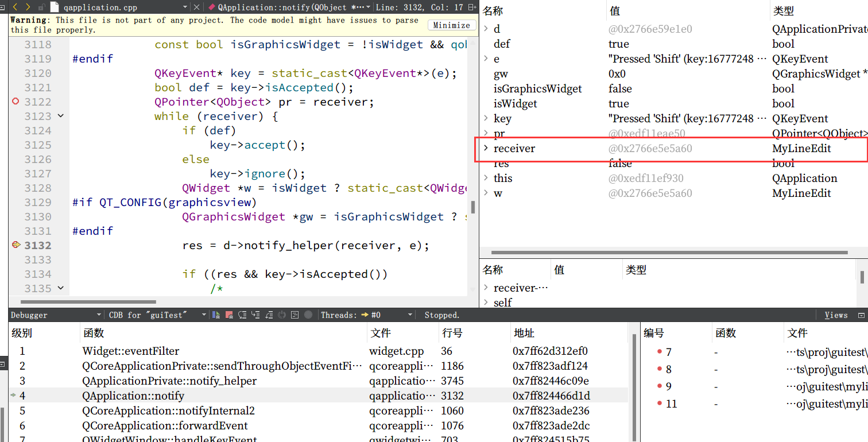The width and height of the screenshot is (868, 442).
Task: Toggle operate-by-instruction mode
Action: (295, 315)
